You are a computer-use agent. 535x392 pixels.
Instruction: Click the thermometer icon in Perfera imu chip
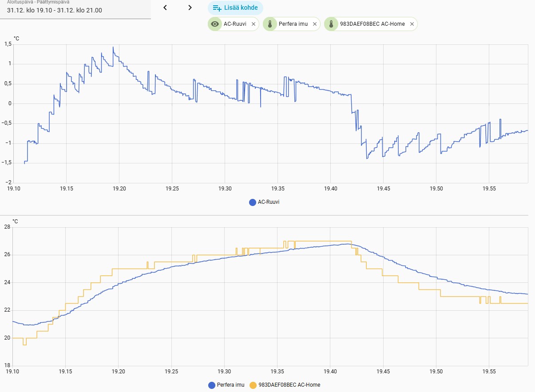click(270, 24)
